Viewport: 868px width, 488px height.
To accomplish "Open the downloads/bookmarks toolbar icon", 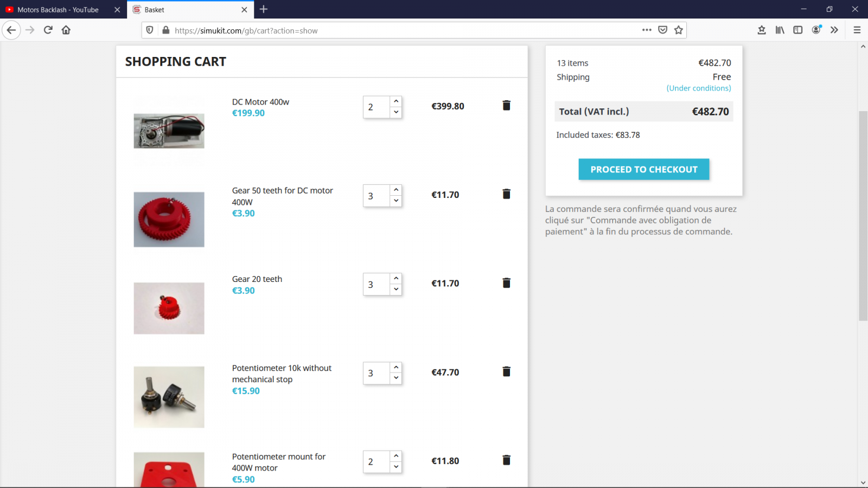I will click(762, 30).
